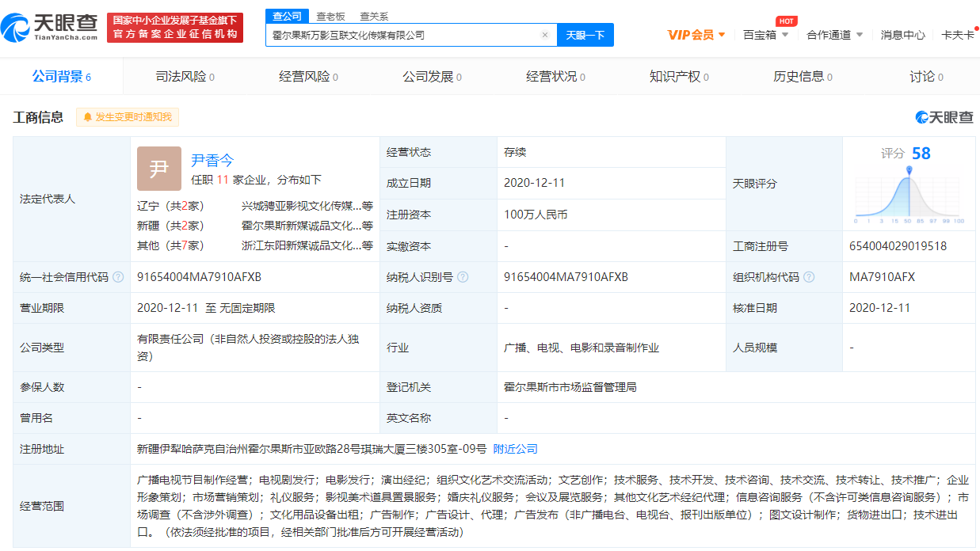Click the 附近公司 link
This screenshot has height=551, width=980.
point(516,449)
